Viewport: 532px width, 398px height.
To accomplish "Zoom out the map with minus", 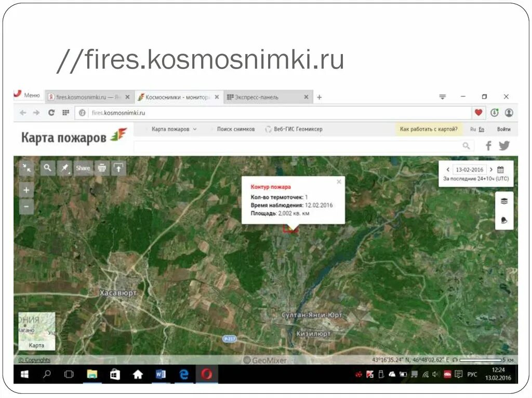I will pyautogui.click(x=26, y=207).
